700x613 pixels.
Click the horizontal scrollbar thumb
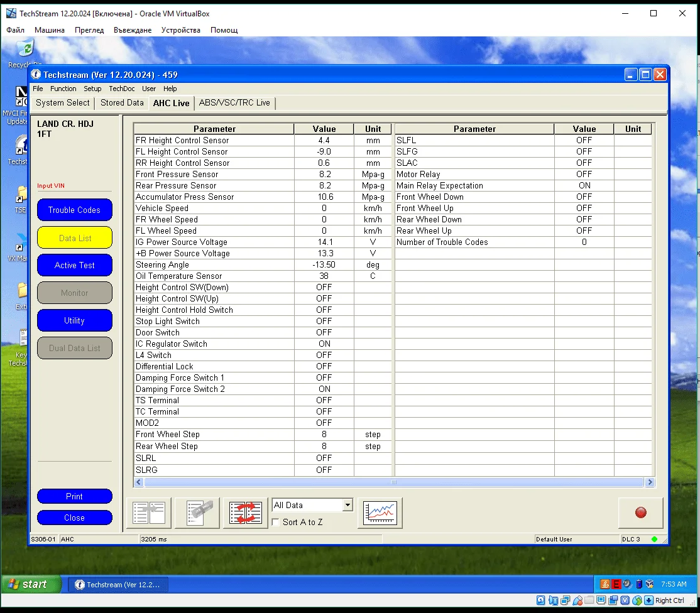pos(393,482)
